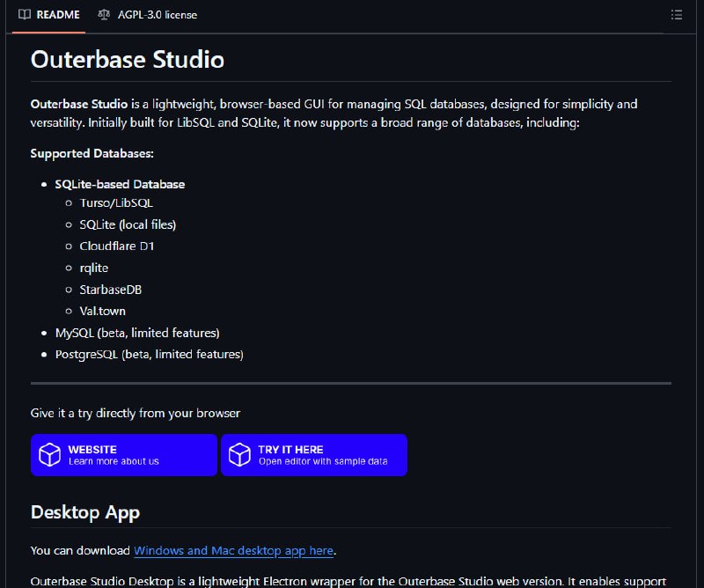The height and width of the screenshot is (588, 704).
Task: Click the Desktop App heading
Action: (x=85, y=512)
